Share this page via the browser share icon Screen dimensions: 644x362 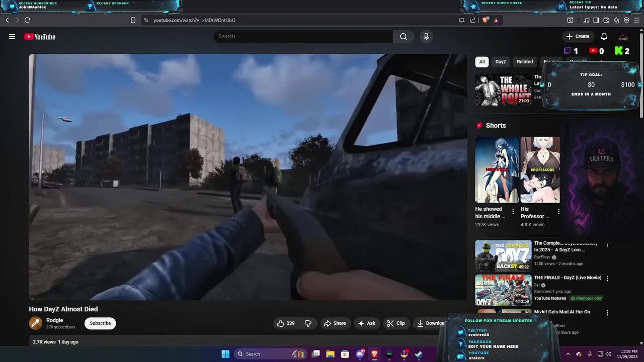tap(473, 20)
